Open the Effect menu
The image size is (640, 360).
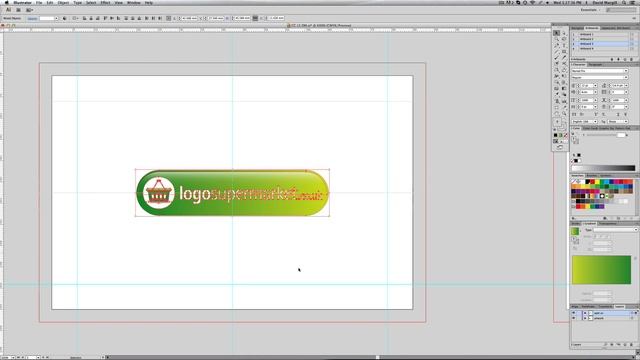[x=105, y=3]
